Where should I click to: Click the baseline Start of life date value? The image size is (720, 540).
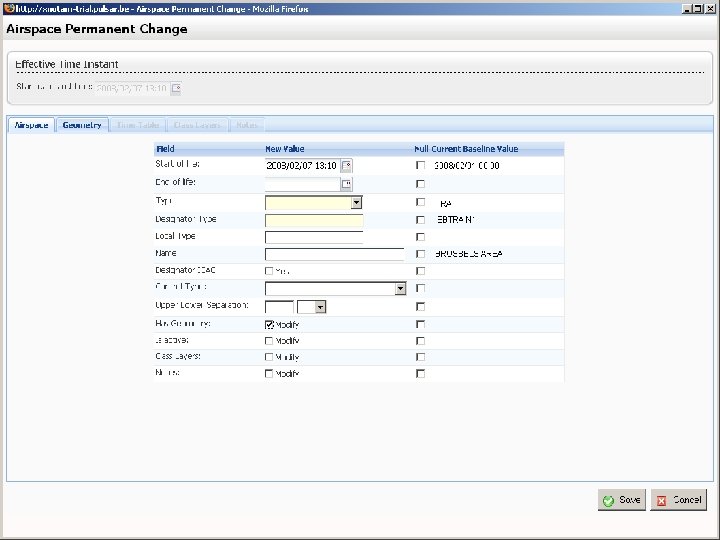467,165
